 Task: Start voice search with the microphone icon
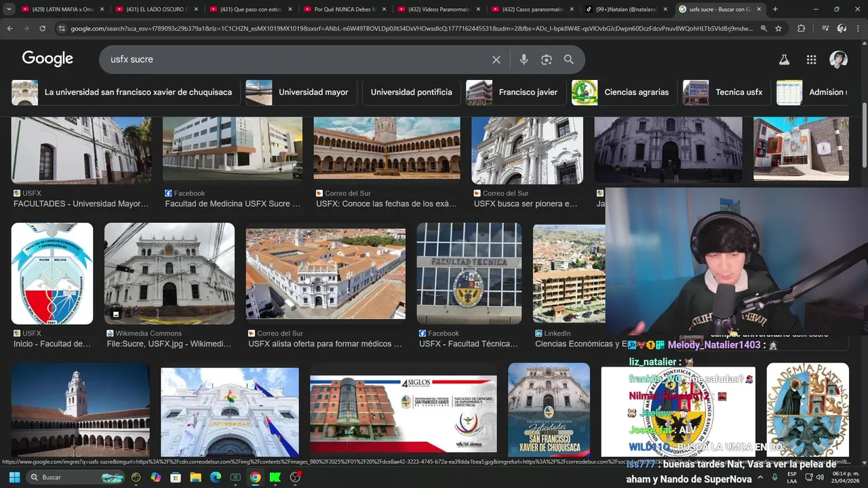click(x=524, y=60)
